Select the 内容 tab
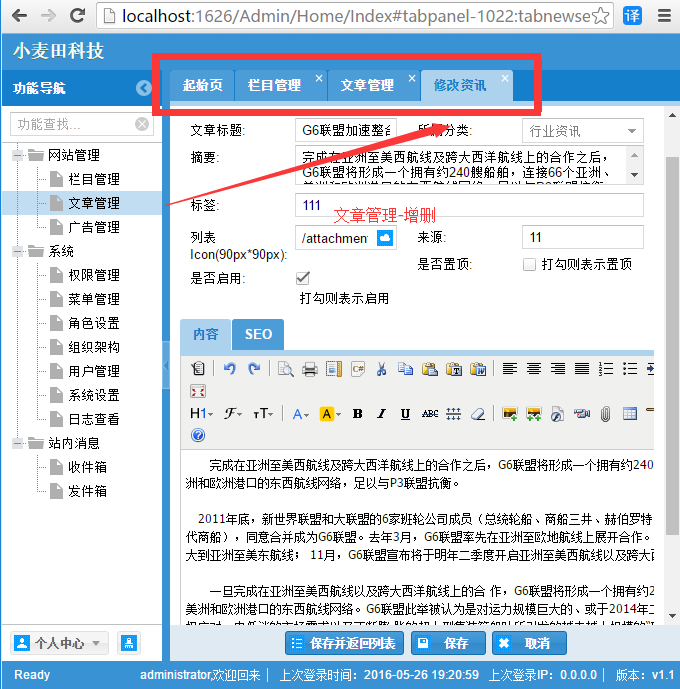This screenshot has height=689, width=680. (206, 334)
